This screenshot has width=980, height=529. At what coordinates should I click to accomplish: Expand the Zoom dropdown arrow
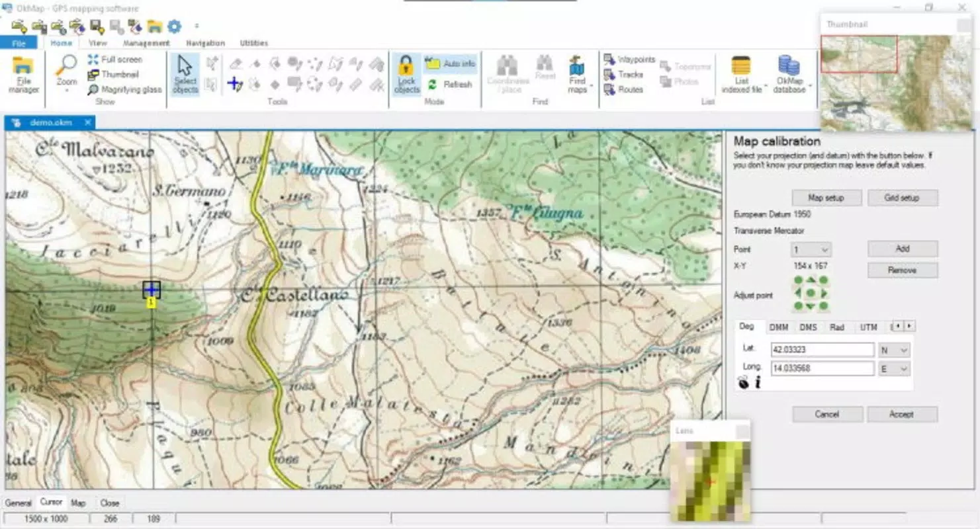point(66,90)
